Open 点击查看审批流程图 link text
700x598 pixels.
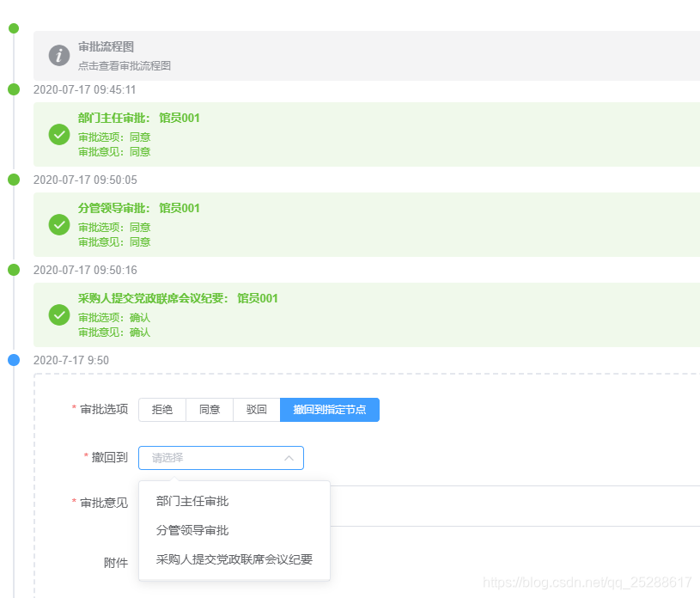point(124,66)
